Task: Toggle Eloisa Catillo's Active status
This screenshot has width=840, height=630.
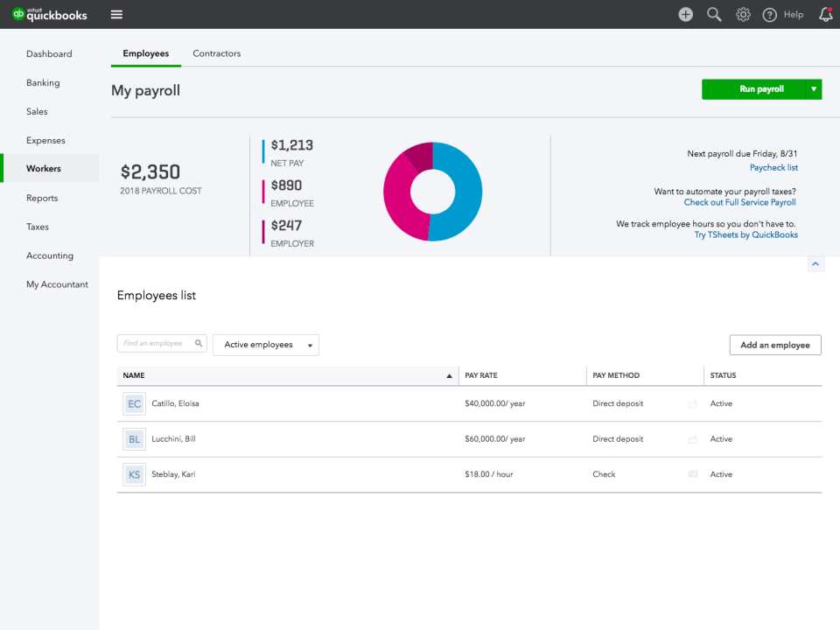Action: pos(721,403)
